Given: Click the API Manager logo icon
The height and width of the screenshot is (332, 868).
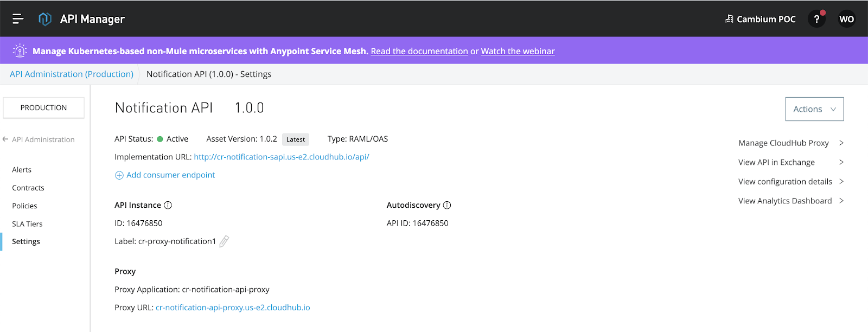Looking at the screenshot, I should [45, 19].
